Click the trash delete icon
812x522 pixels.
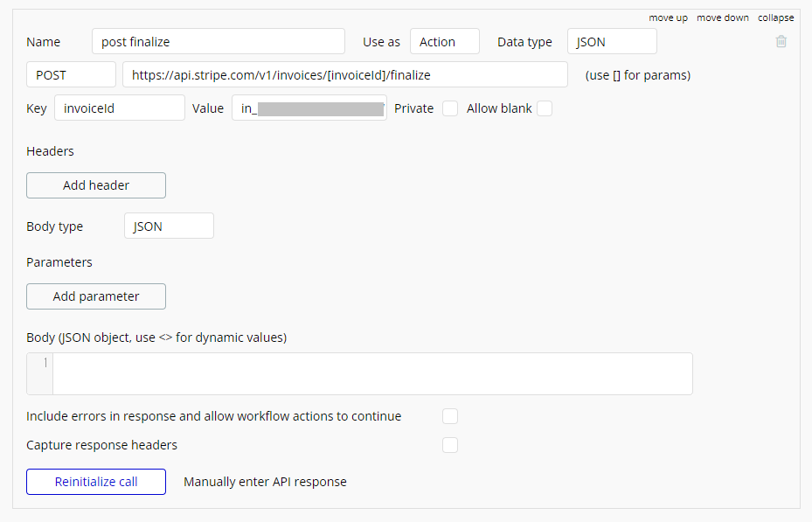[x=781, y=41]
